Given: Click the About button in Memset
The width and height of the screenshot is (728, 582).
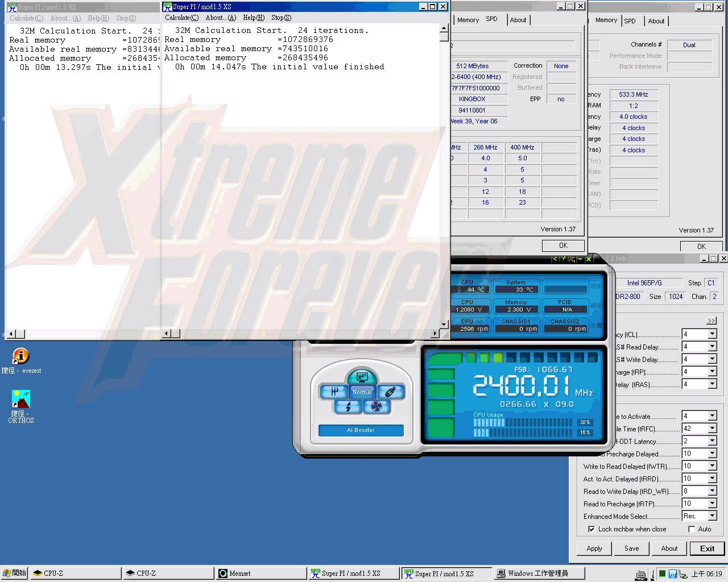Looking at the screenshot, I should coord(669,548).
